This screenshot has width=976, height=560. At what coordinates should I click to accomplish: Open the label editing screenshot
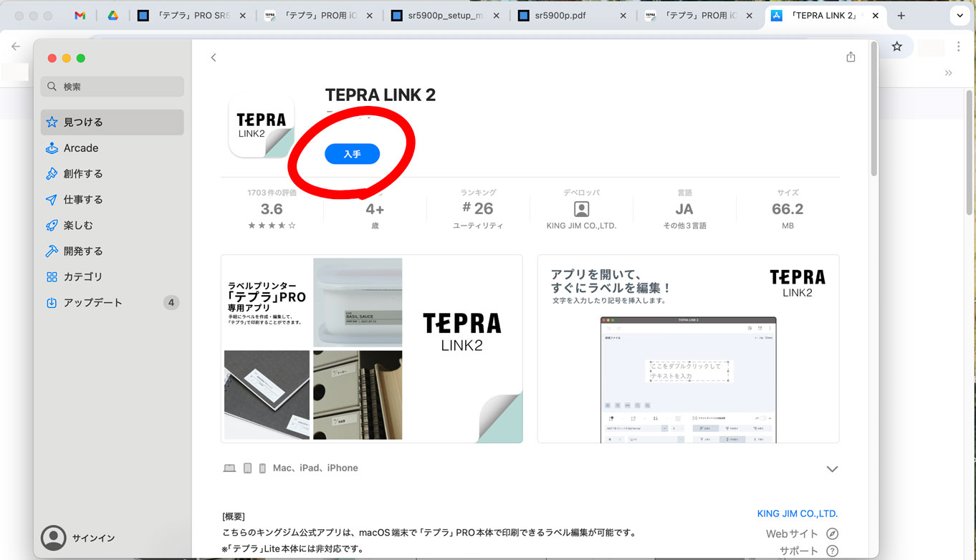click(x=689, y=349)
